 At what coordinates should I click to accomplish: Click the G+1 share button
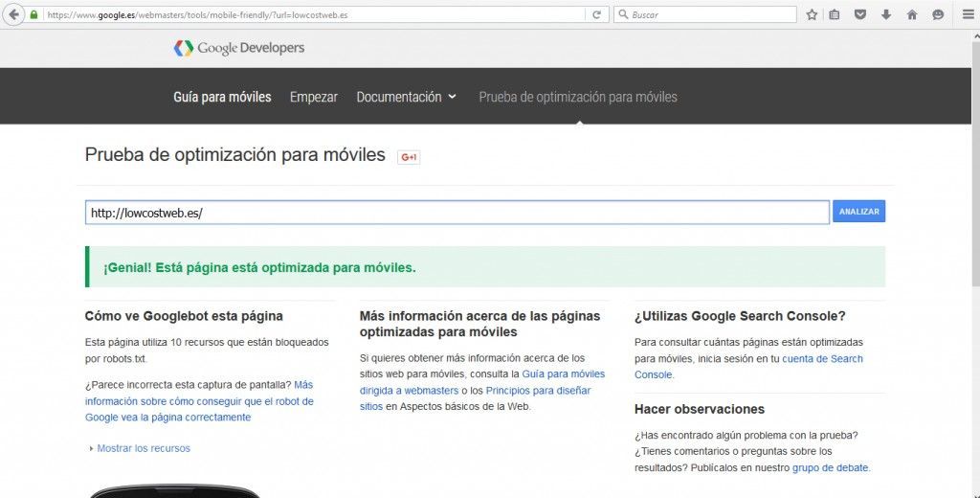pyautogui.click(x=409, y=157)
